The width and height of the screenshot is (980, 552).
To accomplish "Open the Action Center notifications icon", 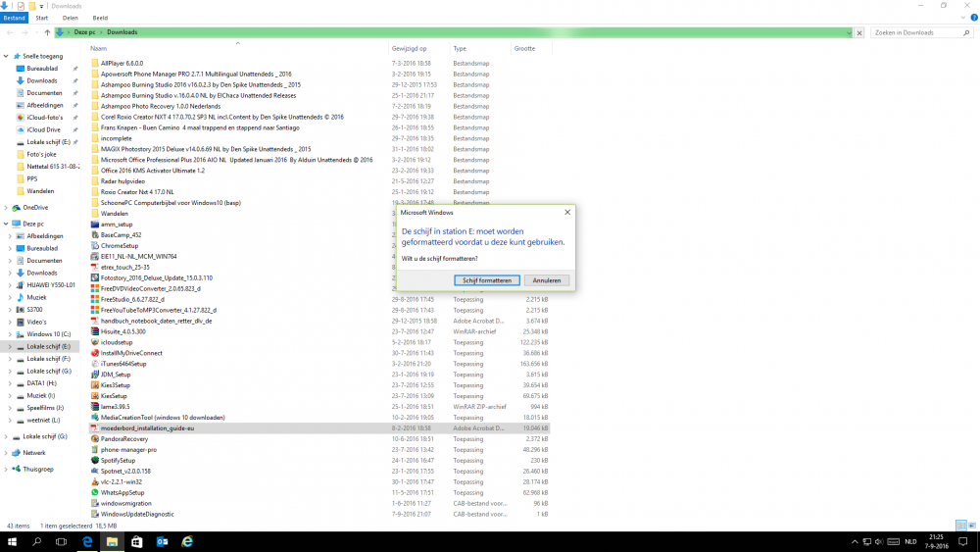I will [x=963, y=541].
